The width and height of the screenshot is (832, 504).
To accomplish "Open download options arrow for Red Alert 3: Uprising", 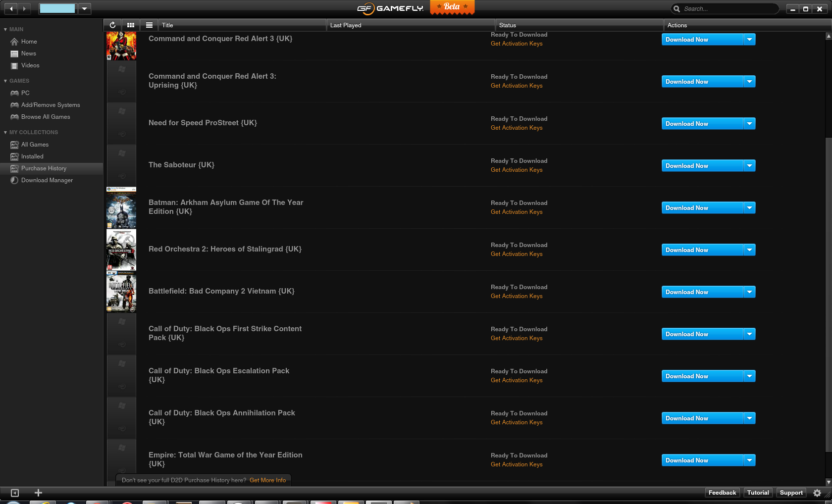I will tap(749, 82).
